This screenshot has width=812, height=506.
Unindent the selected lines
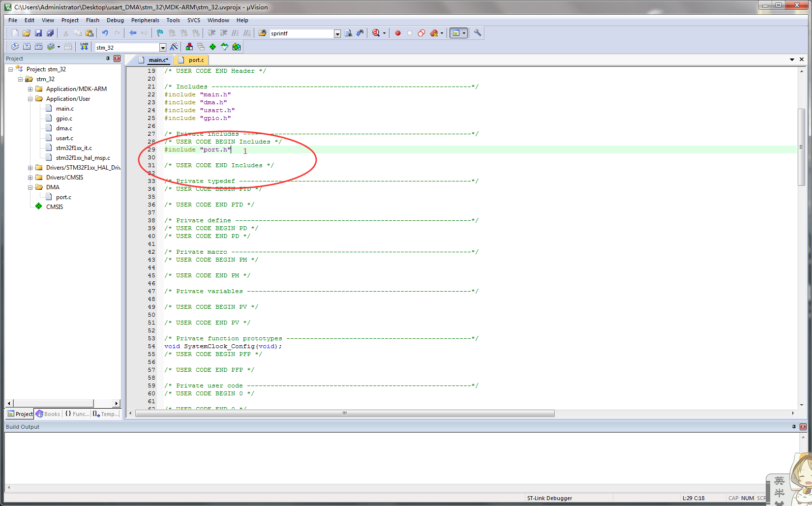[x=223, y=33]
